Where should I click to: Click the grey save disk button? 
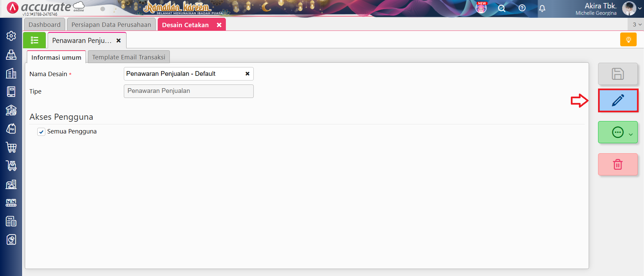pyautogui.click(x=617, y=74)
